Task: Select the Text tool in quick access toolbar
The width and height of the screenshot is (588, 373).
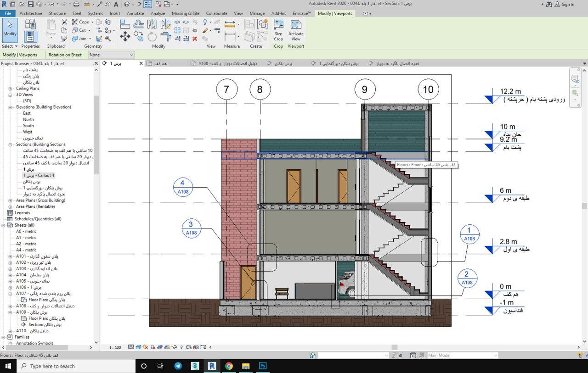Action: pyautogui.click(x=116, y=4)
